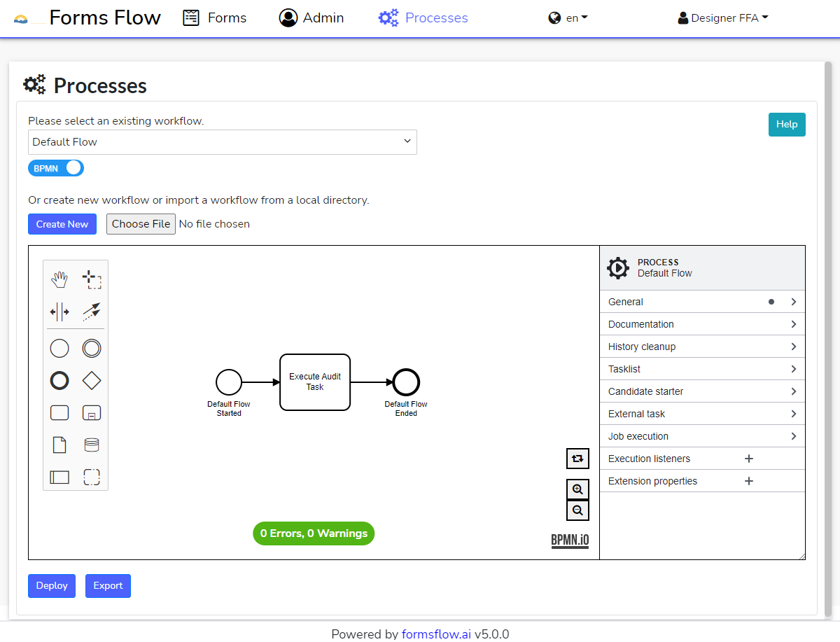Image resolution: width=840 pixels, height=642 pixels.
Task: Expand the Job execution section
Action: (702, 436)
